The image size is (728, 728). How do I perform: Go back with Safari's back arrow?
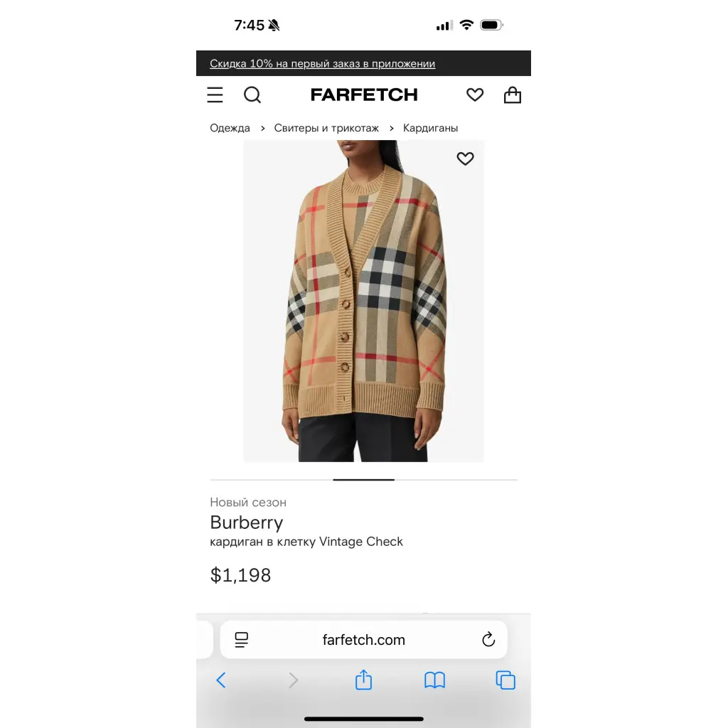[222, 680]
